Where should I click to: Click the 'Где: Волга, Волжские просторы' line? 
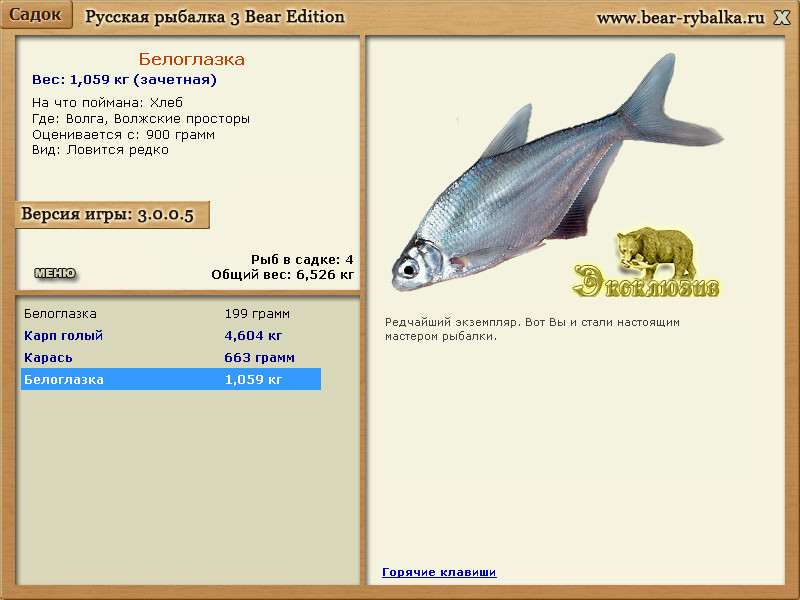click(x=141, y=119)
